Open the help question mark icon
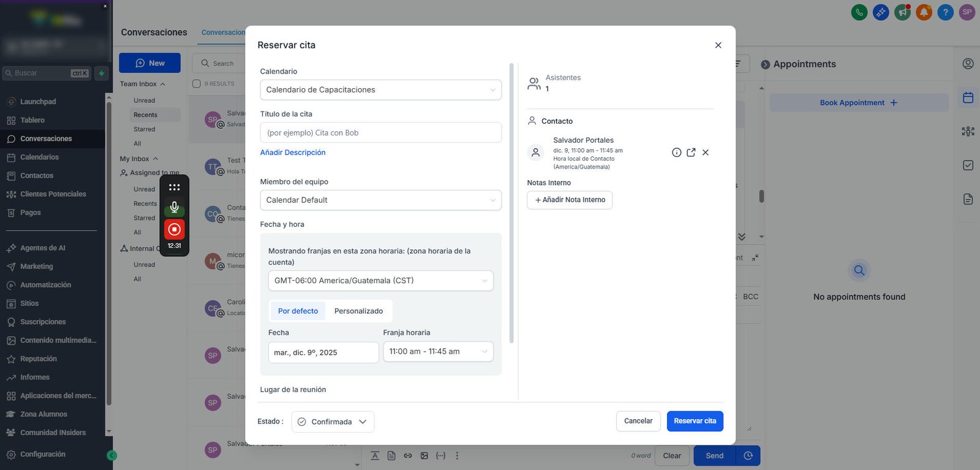 [945, 12]
